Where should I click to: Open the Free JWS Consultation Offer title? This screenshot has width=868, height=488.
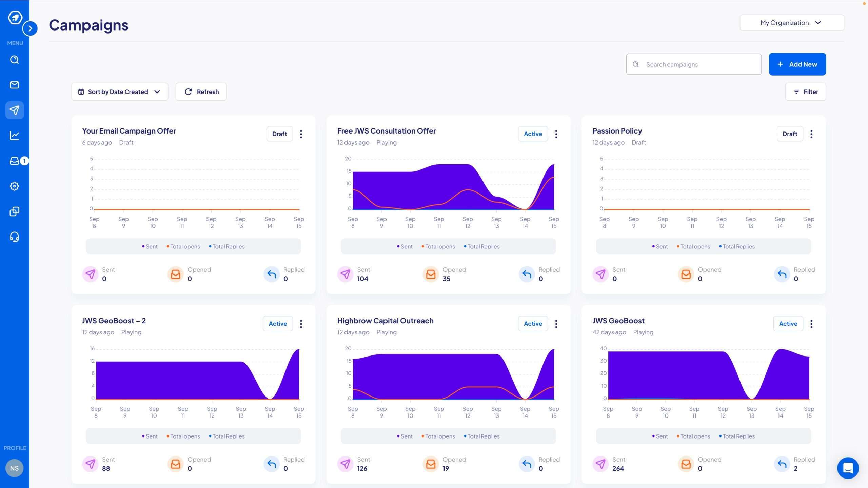point(387,131)
